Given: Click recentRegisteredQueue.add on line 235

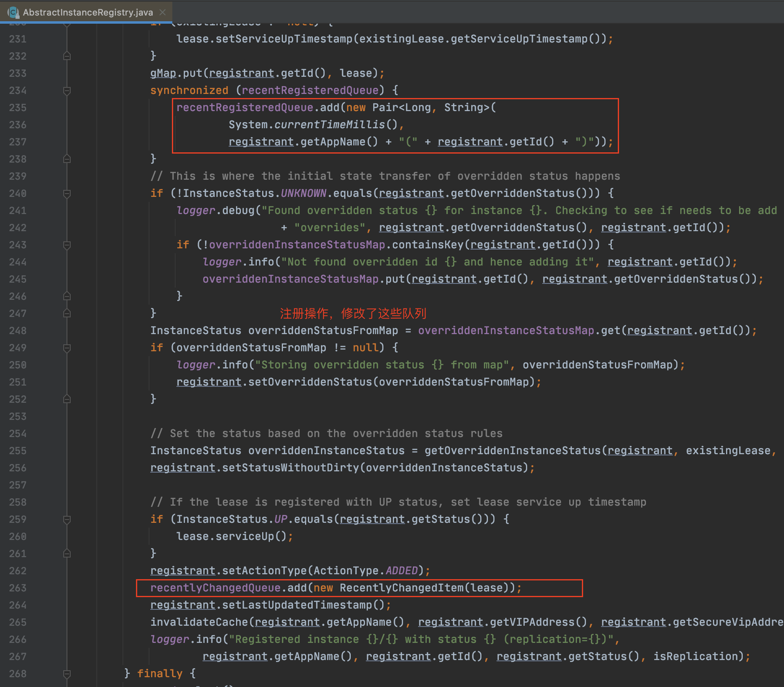Looking at the screenshot, I should pos(258,107).
